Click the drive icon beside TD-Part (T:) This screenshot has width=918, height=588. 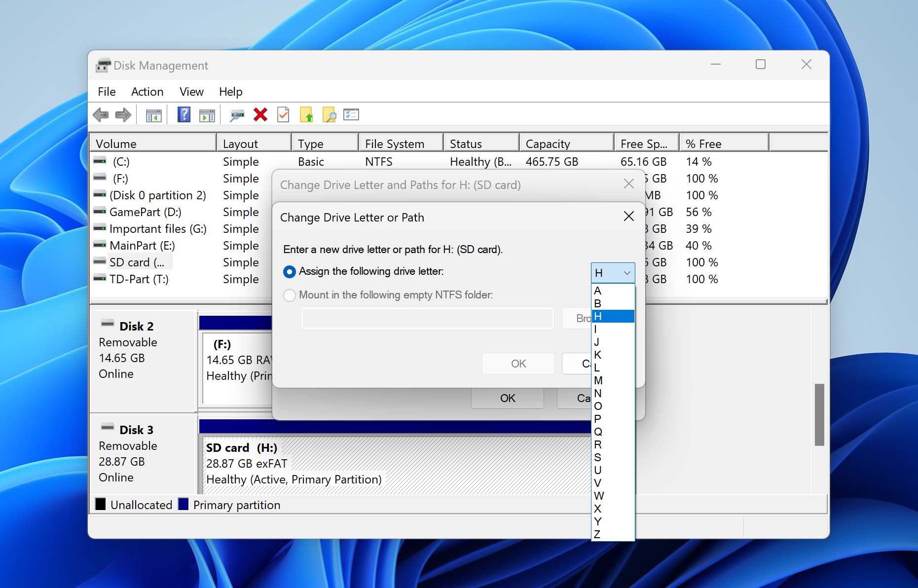100,278
